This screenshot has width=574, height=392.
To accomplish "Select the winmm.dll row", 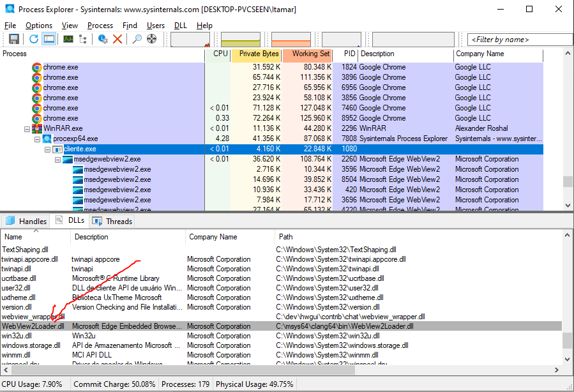I will click(x=281, y=355).
